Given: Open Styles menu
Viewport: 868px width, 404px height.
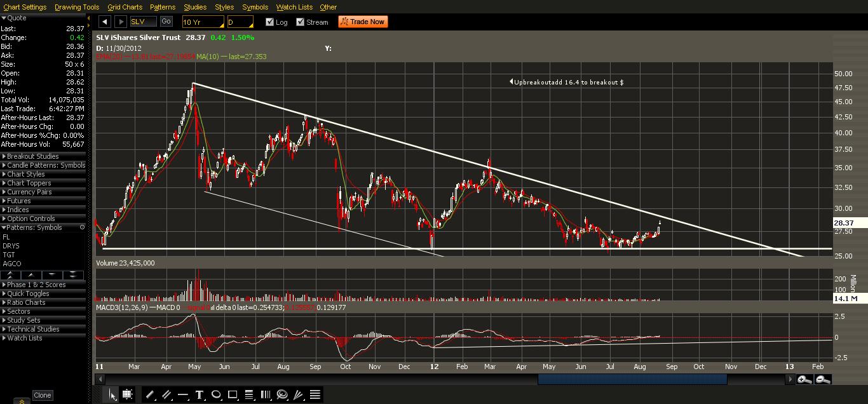Looking at the screenshot, I should coord(224,7).
